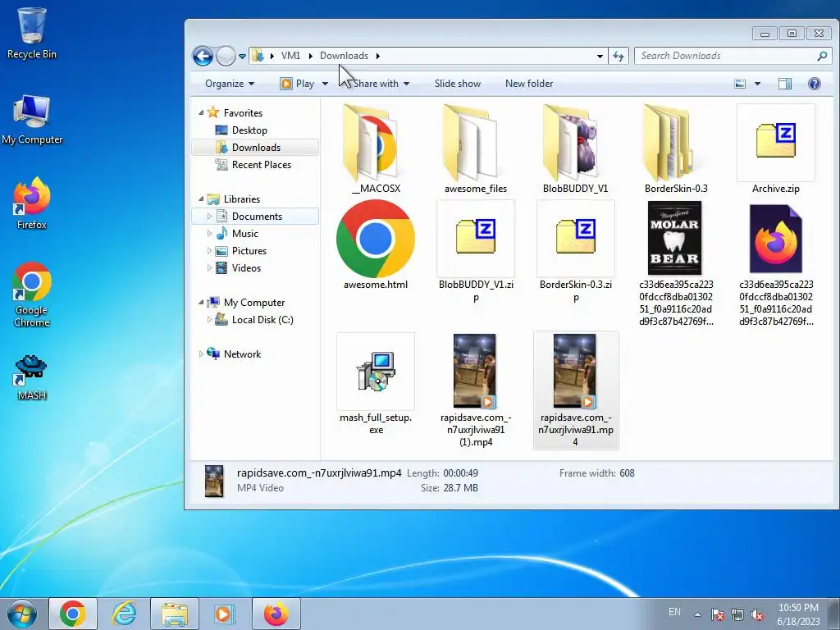Screen dimensions: 840x630
Task: Collapse My Computer tree group
Action: (x=202, y=303)
